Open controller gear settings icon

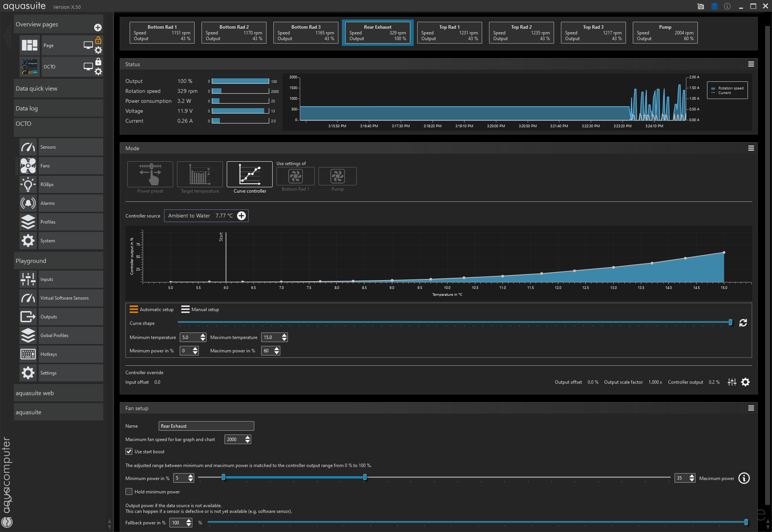point(746,382)
